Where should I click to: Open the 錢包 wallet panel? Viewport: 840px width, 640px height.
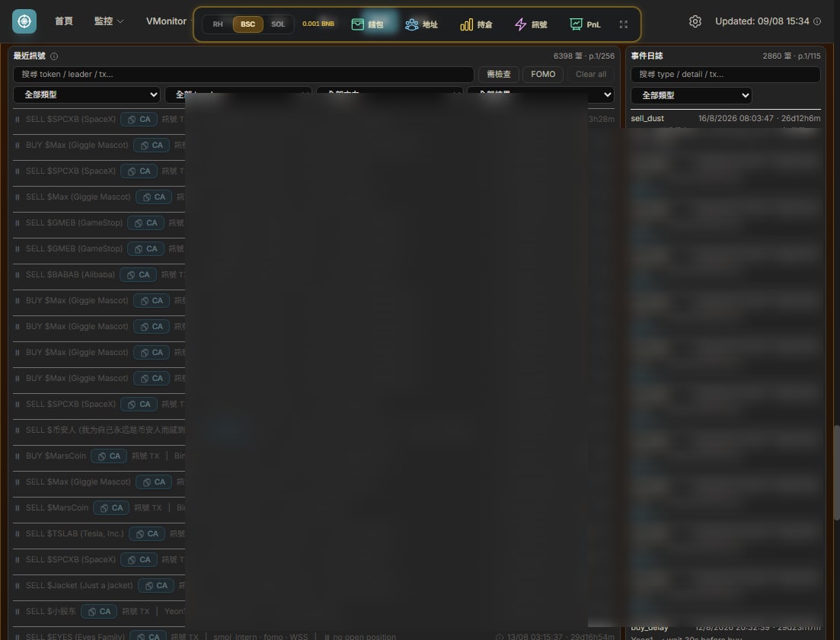coord(368,24)
